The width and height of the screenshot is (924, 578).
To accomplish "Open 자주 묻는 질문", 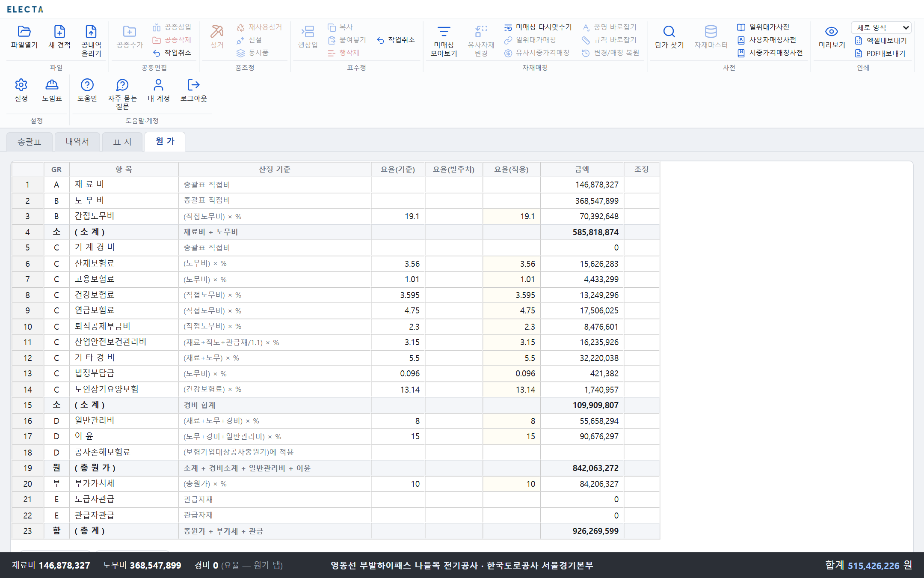I will 122,94.
